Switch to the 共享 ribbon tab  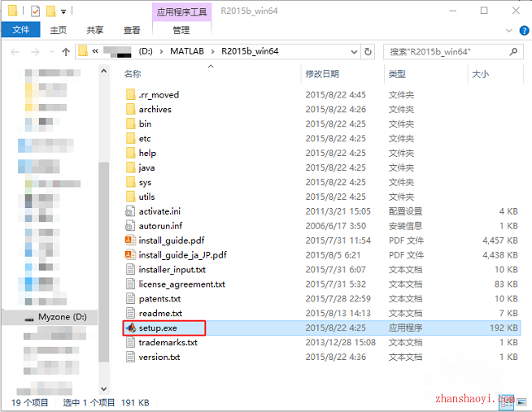94,30
